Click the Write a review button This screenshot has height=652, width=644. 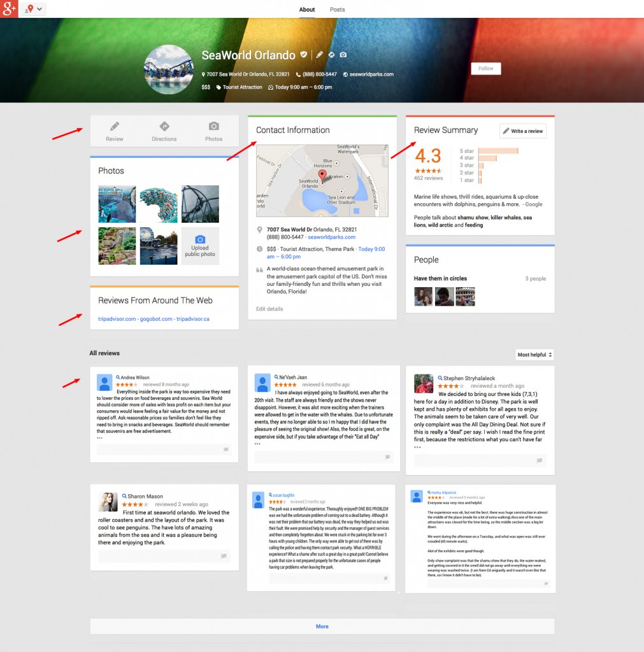coord(522,131)
